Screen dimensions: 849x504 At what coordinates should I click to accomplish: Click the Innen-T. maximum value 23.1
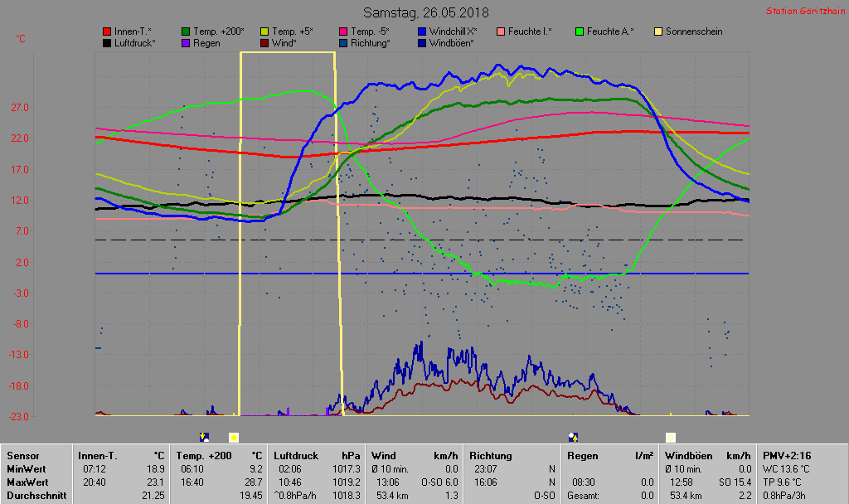[155, 482]
